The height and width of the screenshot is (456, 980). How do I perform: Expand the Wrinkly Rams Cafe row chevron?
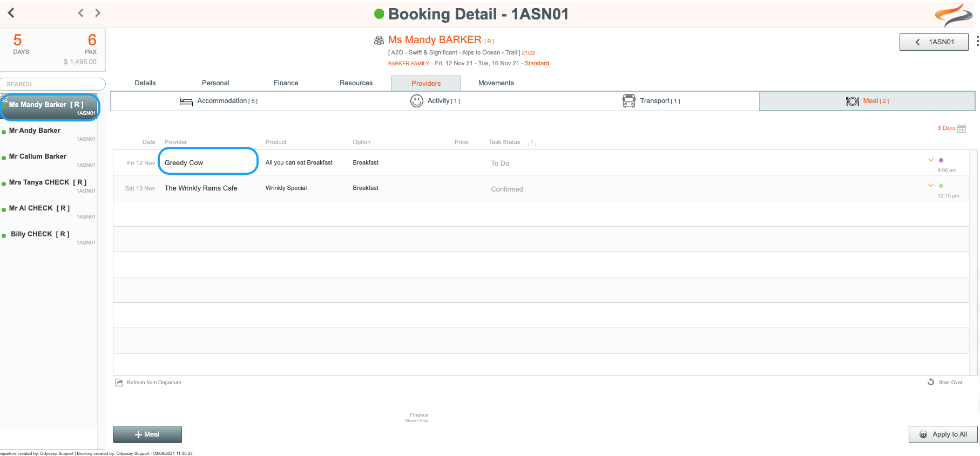(931, 185)
